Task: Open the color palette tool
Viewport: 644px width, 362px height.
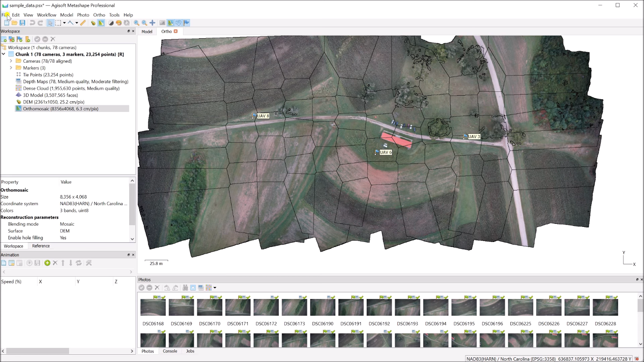Action: (x=118, y=23)
